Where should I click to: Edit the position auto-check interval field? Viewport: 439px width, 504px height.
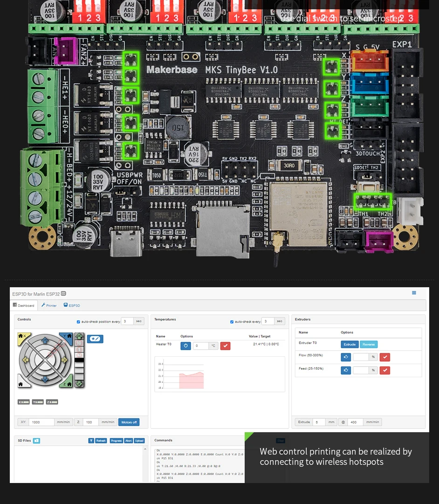point(127,321)
